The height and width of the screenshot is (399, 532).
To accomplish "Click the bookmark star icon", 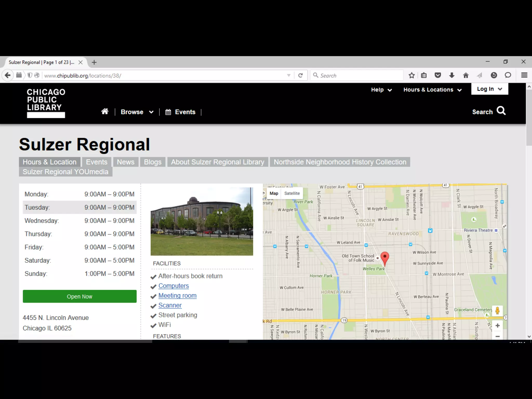I will click(x=411, y=76).
